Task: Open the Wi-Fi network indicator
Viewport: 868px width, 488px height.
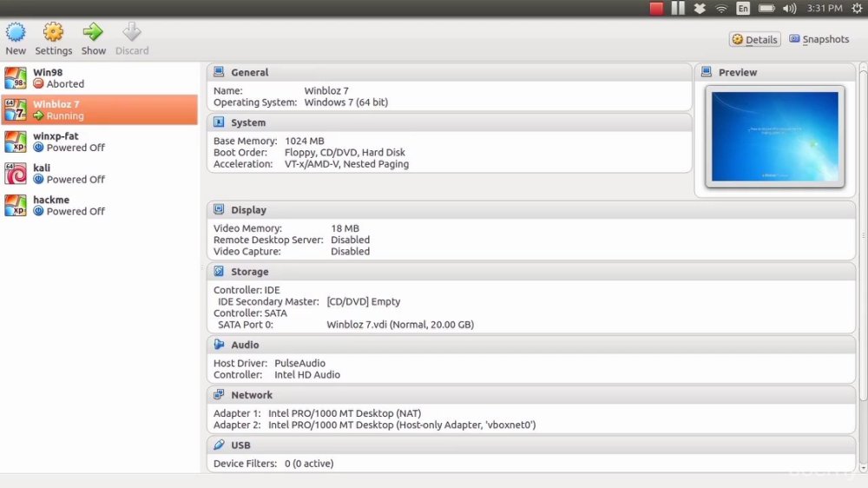Action: coord(721,9)
